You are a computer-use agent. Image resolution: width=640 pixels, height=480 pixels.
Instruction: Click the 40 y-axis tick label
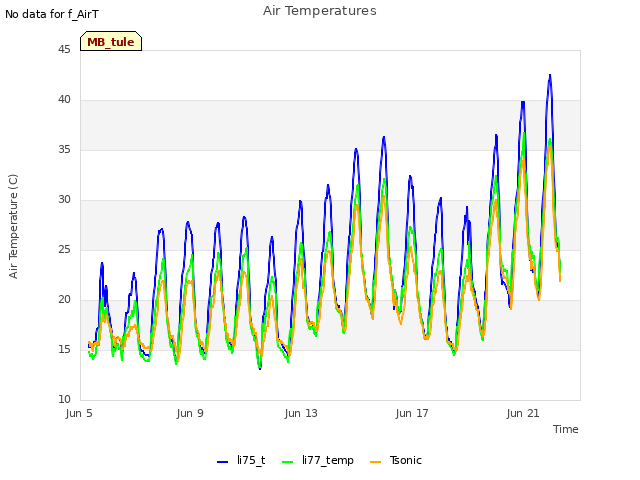click(64, 100)
